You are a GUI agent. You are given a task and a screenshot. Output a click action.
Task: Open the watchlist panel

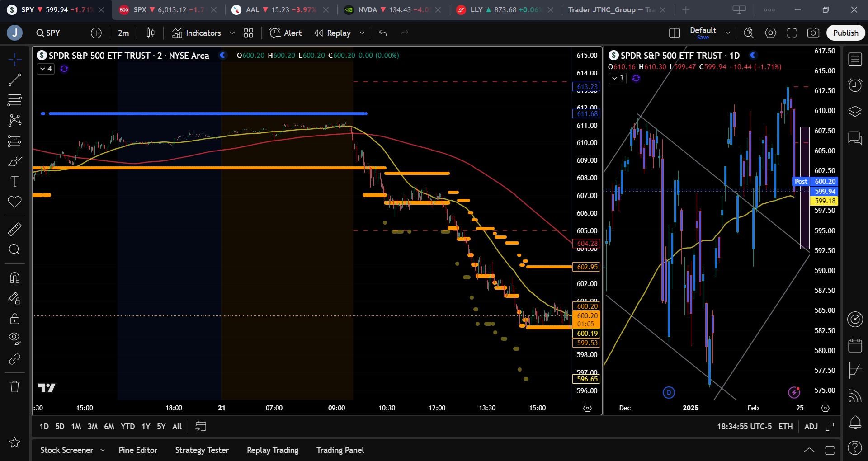[x=855, y=59]
